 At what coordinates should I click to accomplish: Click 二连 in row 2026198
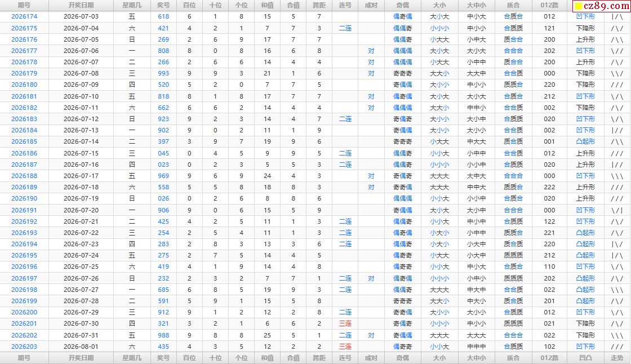pos(345,290)
